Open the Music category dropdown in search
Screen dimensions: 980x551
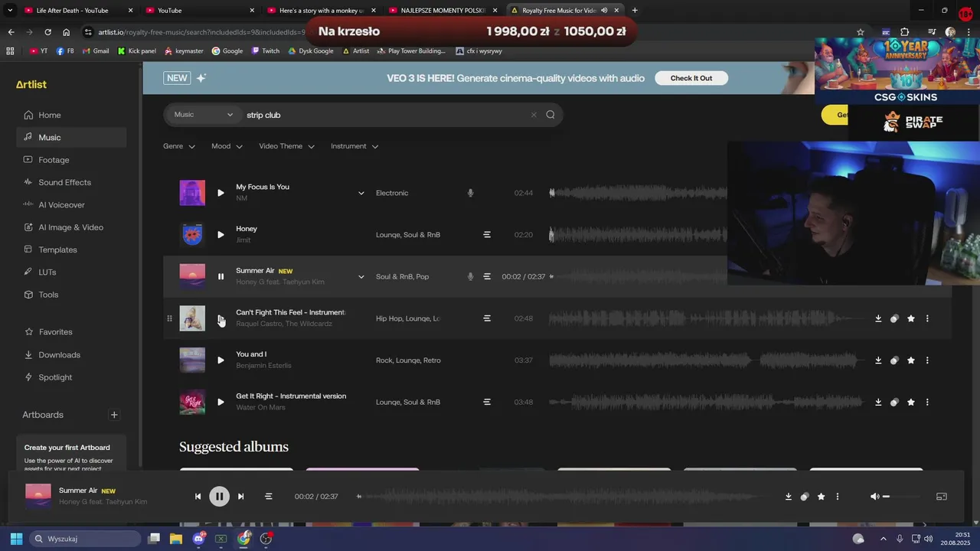coord(203,115)
